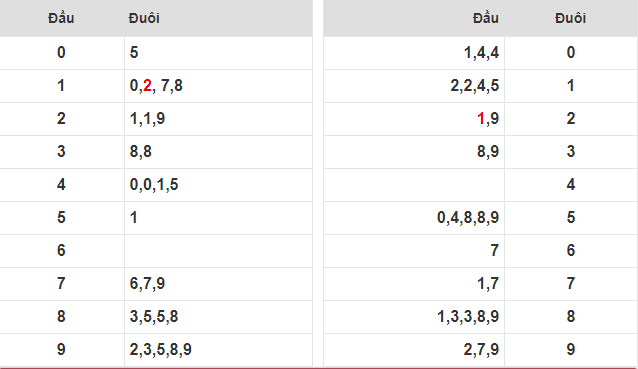Click the empty Đầu cell beside Đuôi 4
Image resolution: width=638 pixels, height=369 pixels.
pyautogui.click(x=414, y=185)
